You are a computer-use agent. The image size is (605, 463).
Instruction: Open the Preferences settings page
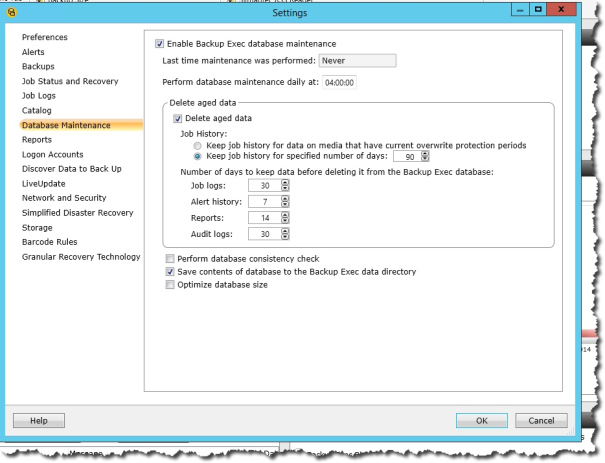click(x=45, y=37)
